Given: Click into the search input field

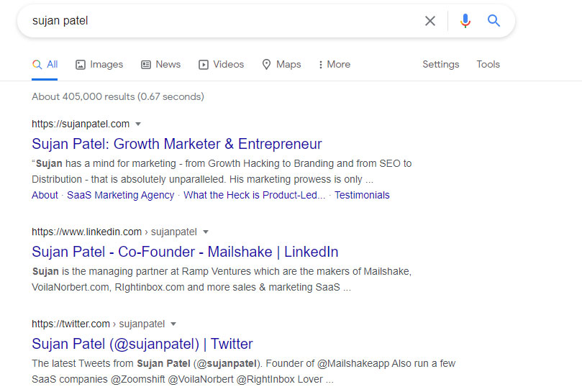Looking at the screenshot, I should pos(216,21).
